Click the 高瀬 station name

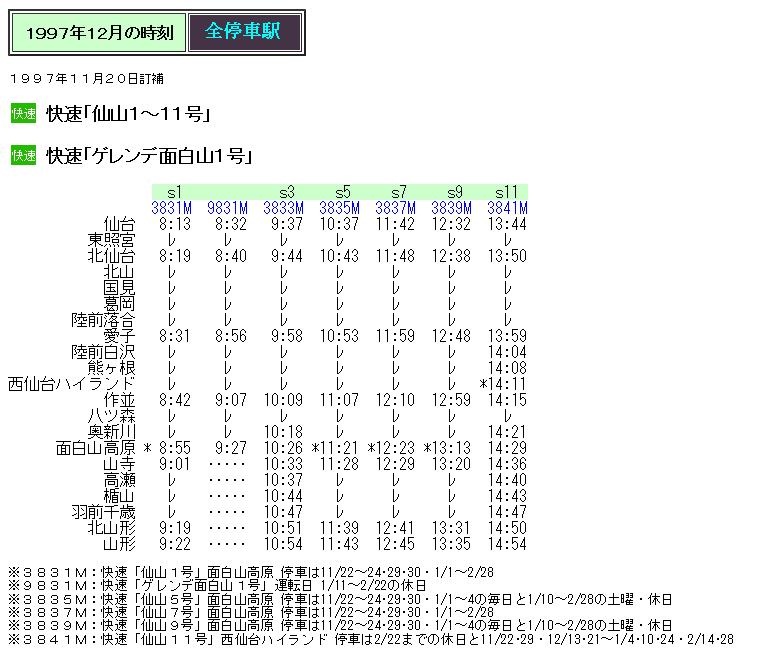point(119,480)
